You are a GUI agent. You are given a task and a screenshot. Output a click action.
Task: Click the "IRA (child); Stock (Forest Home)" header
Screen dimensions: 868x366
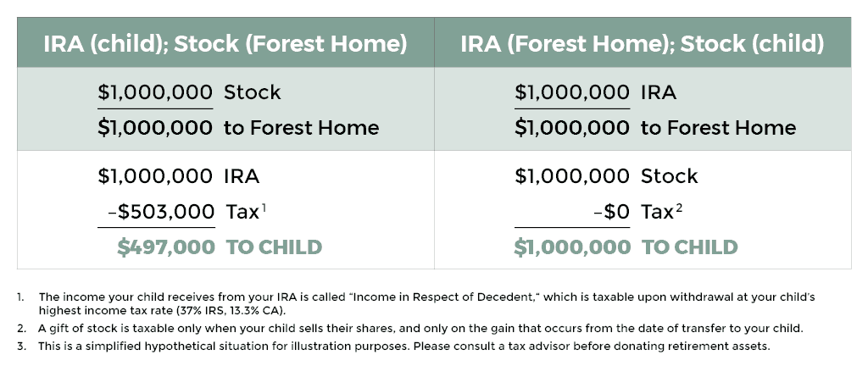point(225,44)
